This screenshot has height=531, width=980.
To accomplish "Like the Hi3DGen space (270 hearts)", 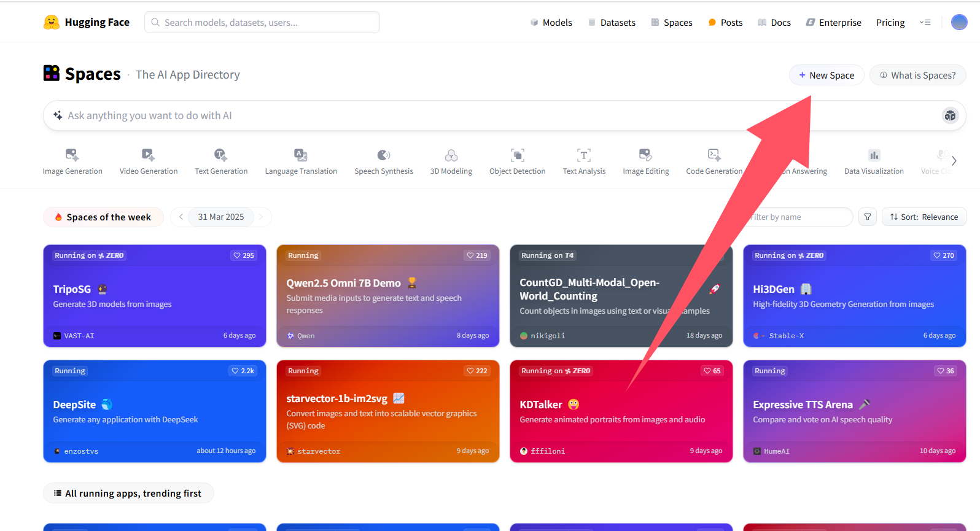I will click(944, 255).
